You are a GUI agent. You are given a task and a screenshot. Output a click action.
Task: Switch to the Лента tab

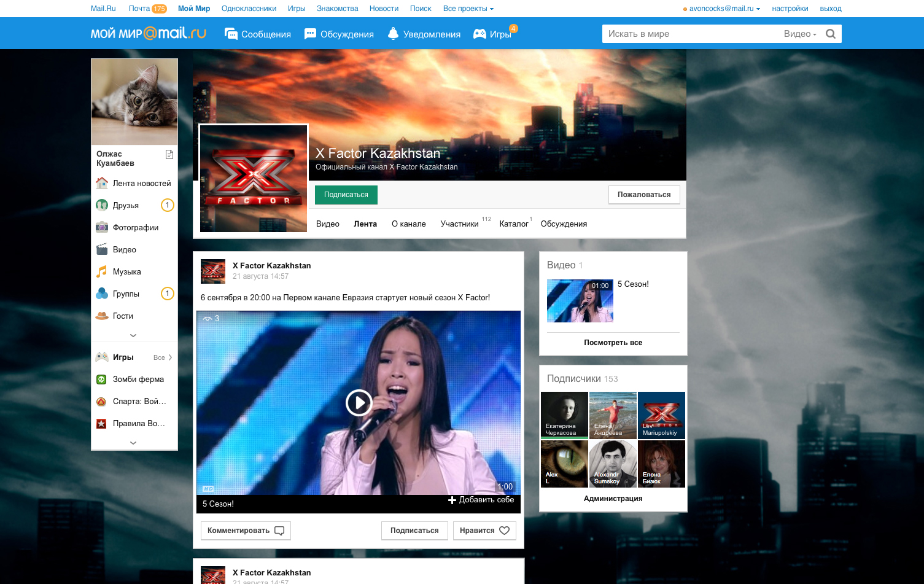coord(365,224)
